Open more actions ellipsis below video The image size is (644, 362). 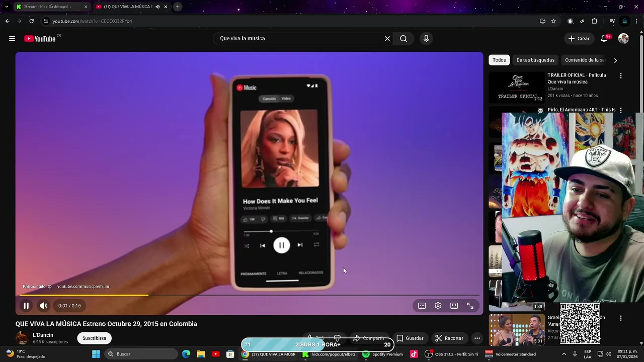tap(477, 338)
